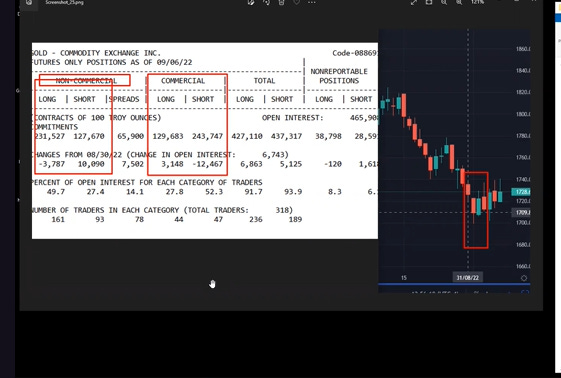This screenshot has width=561, height=378.
Task: Click the 243,747 commercial short value
Action: click(x=207, y=136)
